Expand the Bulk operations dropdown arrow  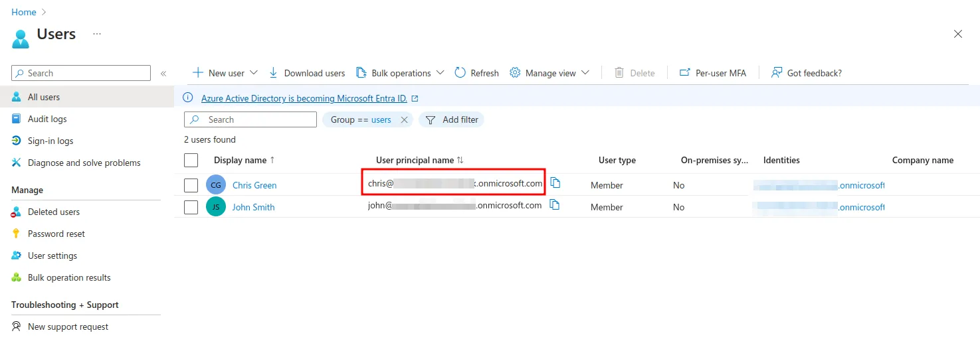coord(440,73)
